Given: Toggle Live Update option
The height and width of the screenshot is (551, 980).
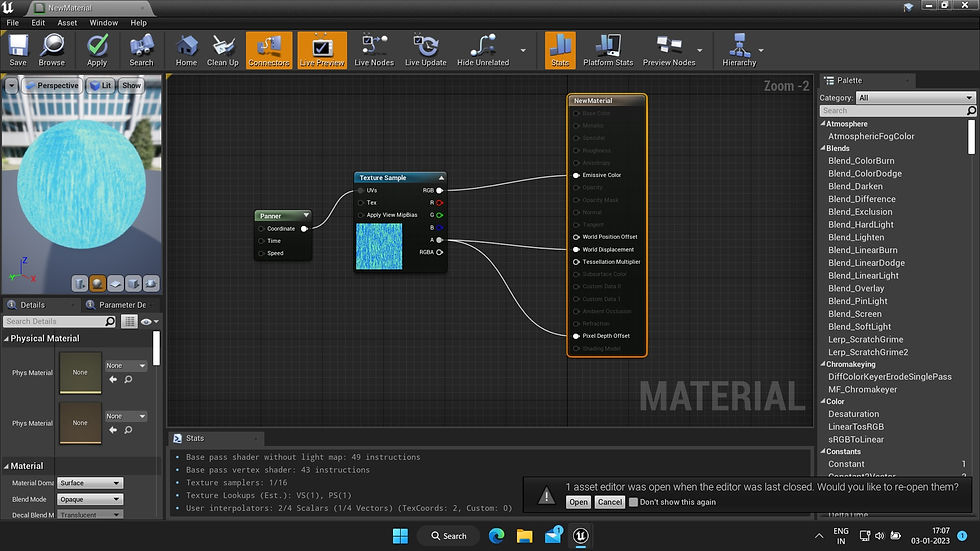Looking at the screenshot, I should pos(426,50).
